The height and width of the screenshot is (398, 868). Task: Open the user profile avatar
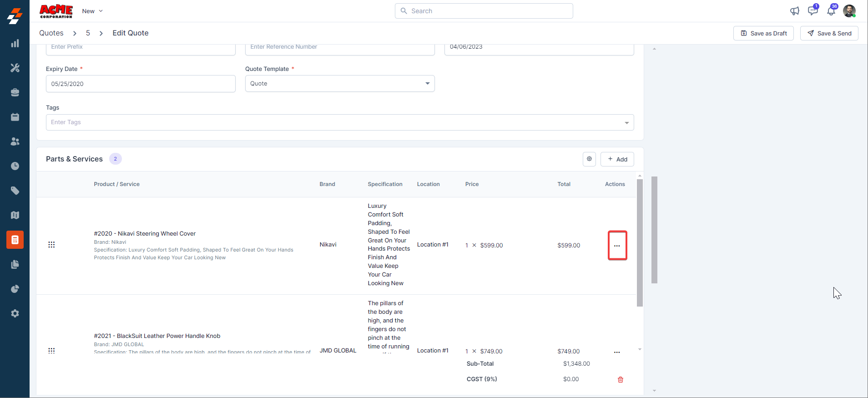click(x=849, y=11)
